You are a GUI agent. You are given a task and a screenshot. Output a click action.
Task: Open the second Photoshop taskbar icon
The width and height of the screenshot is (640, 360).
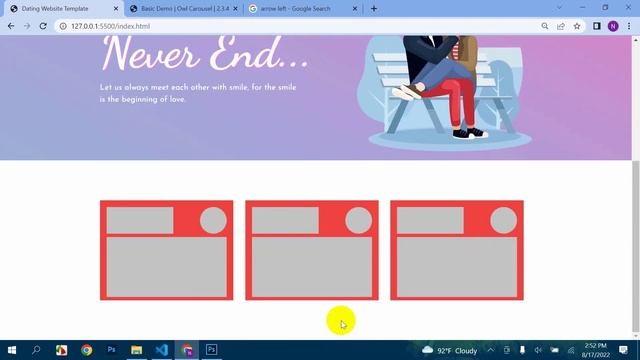point(211,350)
